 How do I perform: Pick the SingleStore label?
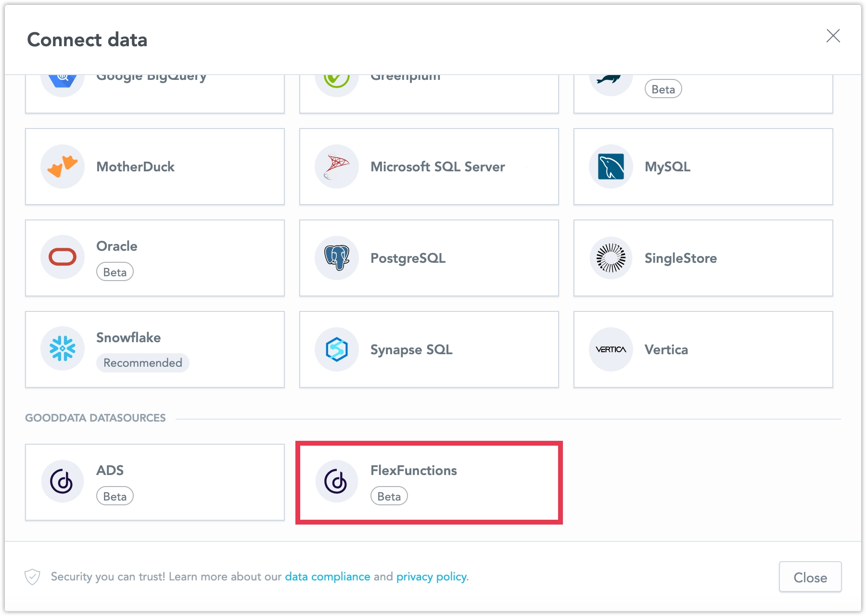click(681, 258)
